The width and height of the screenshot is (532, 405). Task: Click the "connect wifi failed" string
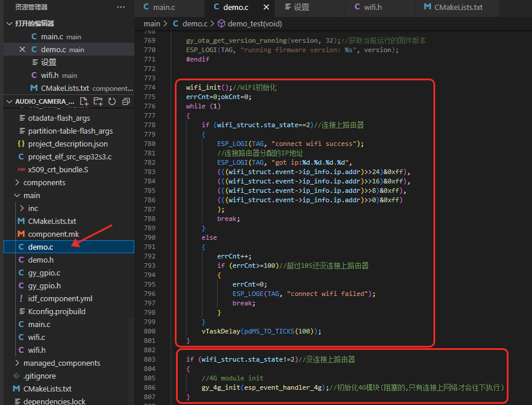pos(327,294)
